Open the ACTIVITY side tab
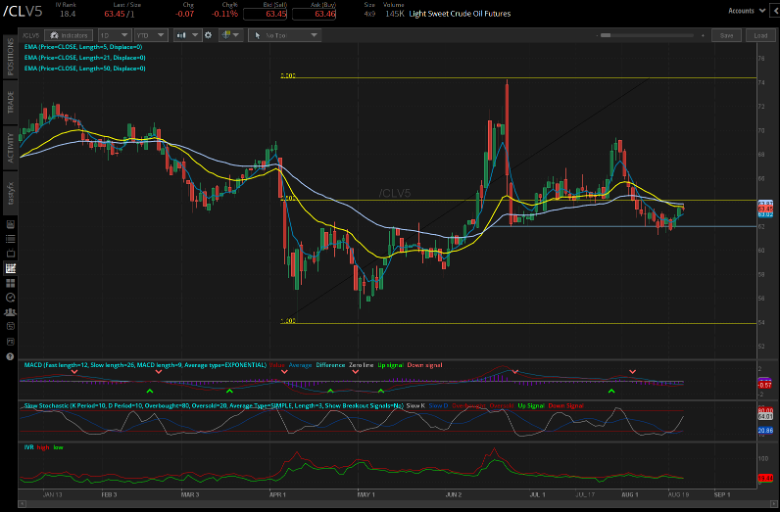 tap(10, 147)
